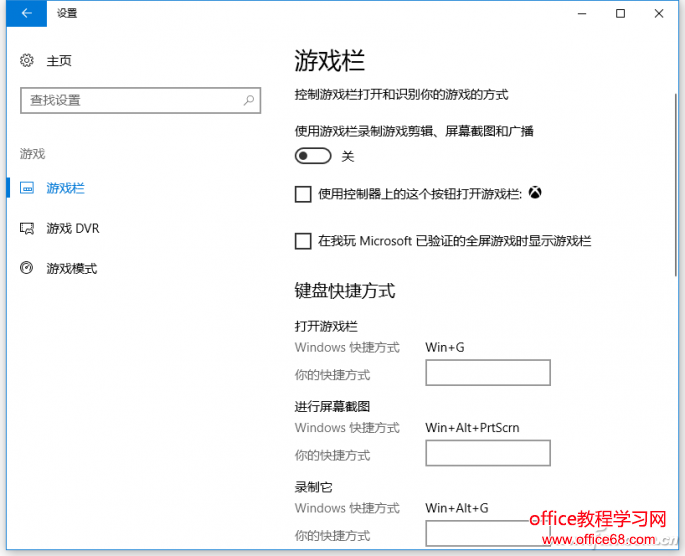Click custom shortcut field for 打开游戏栏
Screen dimensions: 685x556
pyautogui.click(x=488, y=373)
